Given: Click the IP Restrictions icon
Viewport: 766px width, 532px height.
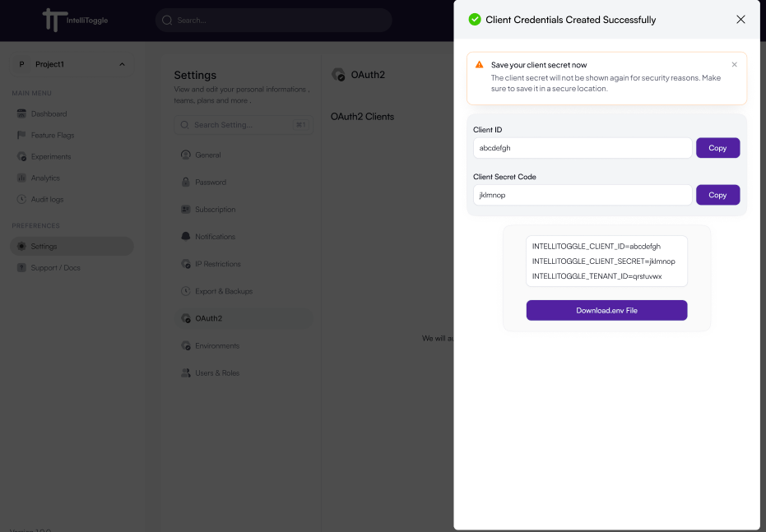Looking at the screenshot, I should coord(185,264).
